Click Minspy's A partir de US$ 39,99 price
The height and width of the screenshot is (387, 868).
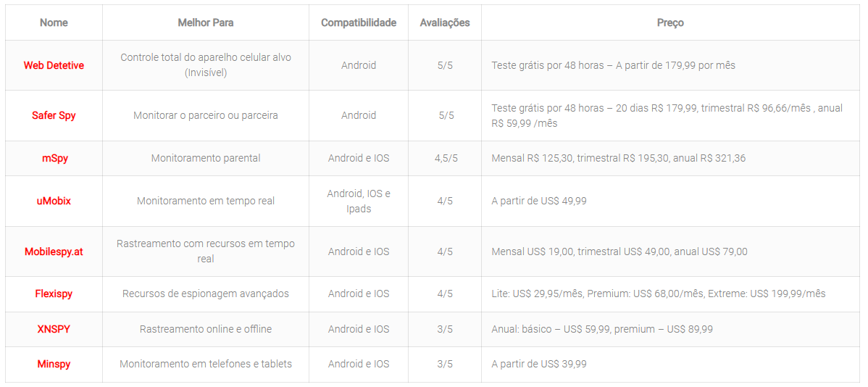tap(539, 364)
